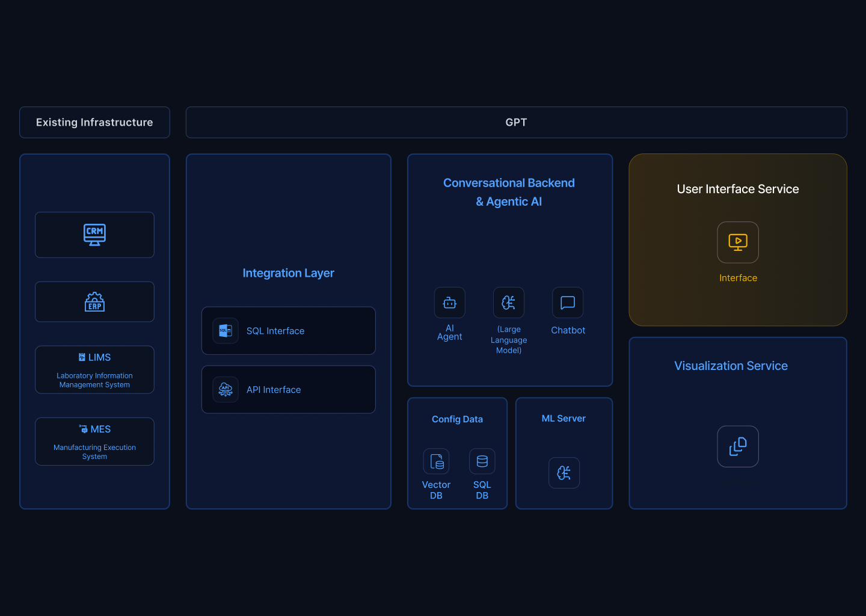Select the Chatbot speech bubble icon

pyautogui.click(x=568, y=303)
